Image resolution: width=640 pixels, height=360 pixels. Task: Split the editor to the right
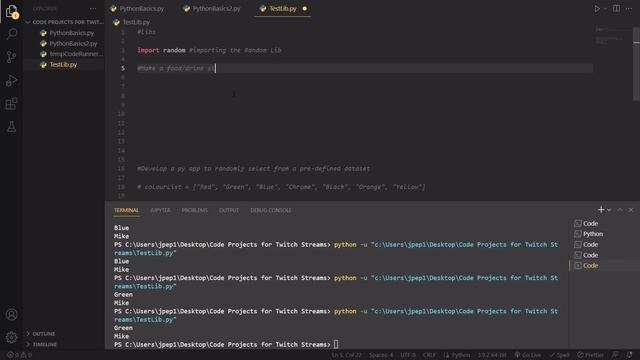click(x=616, y=9)
